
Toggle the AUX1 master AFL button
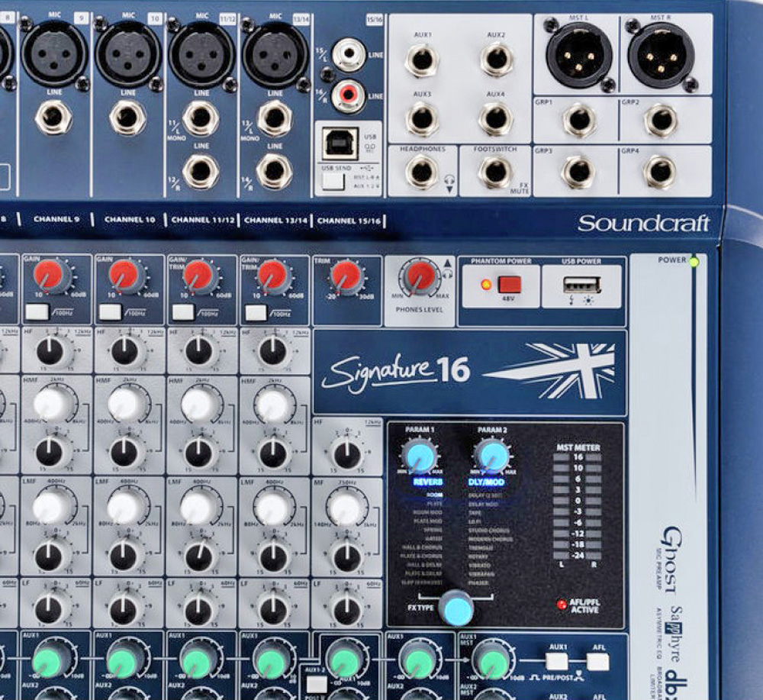(x=598, y=662)
